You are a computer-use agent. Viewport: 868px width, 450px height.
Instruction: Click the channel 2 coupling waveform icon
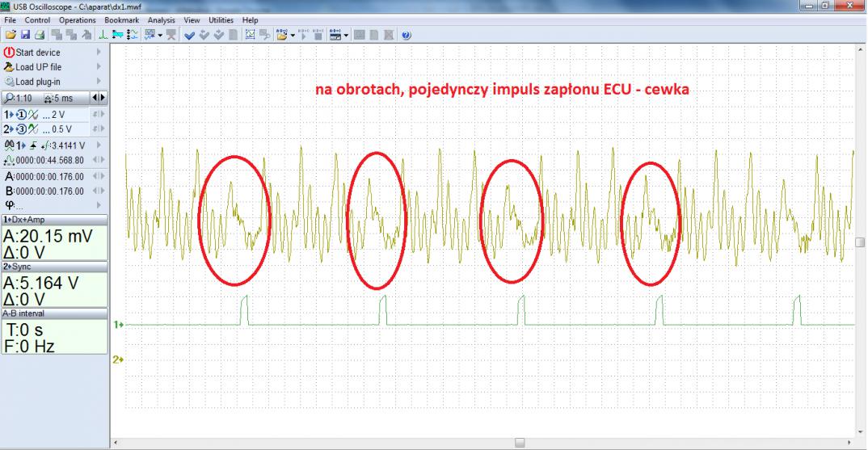point(34,129)
